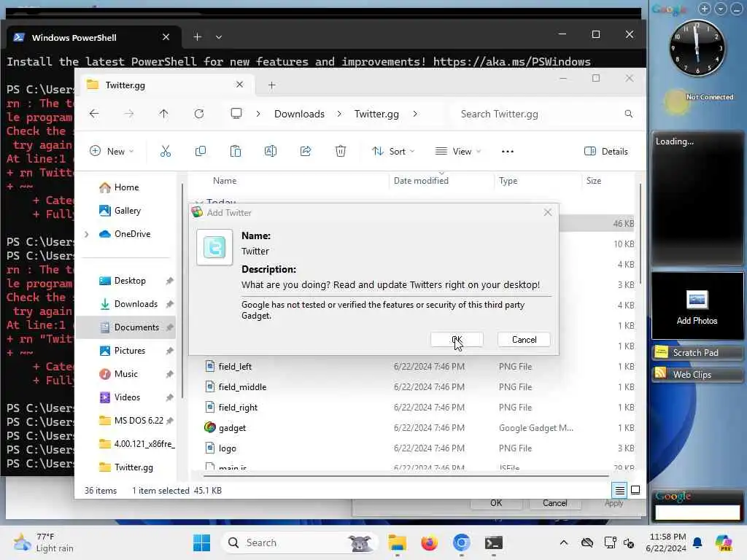Open the New item dropdown
This screenshot has width=747, height=560.
point(112,152)
